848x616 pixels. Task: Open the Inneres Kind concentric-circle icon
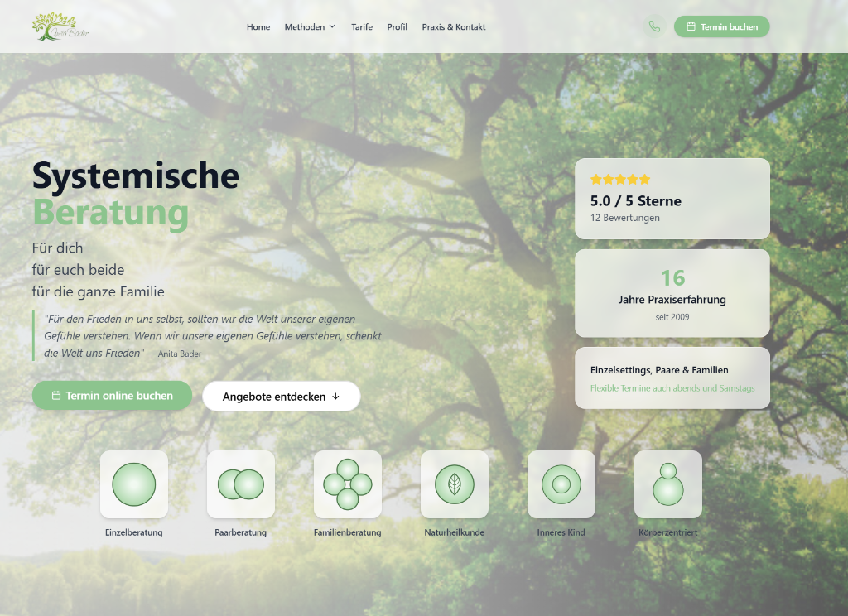coord(561,484)
